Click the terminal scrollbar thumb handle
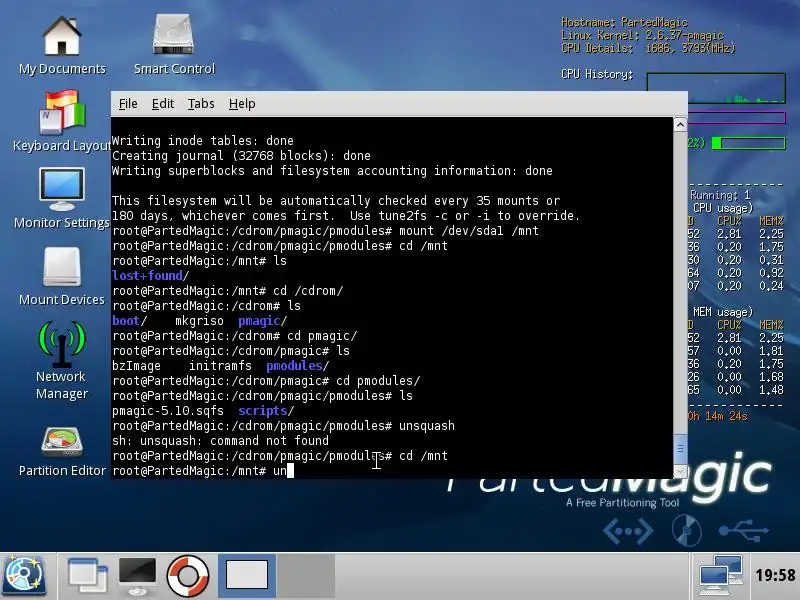The width and height of the screenshot is (800, 600). pyautogui.click(x=680, y=449)
